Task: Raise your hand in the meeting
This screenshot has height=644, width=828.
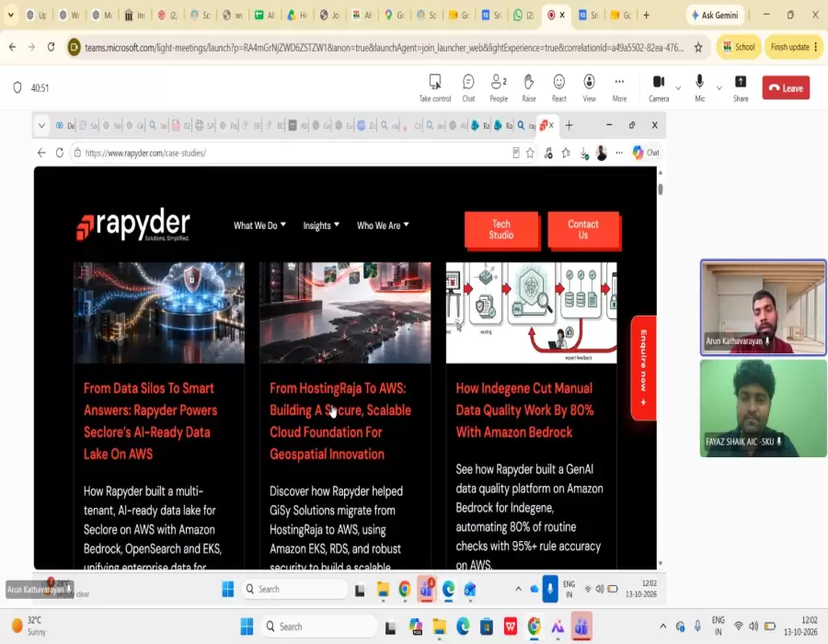Action: pos(529,87)
